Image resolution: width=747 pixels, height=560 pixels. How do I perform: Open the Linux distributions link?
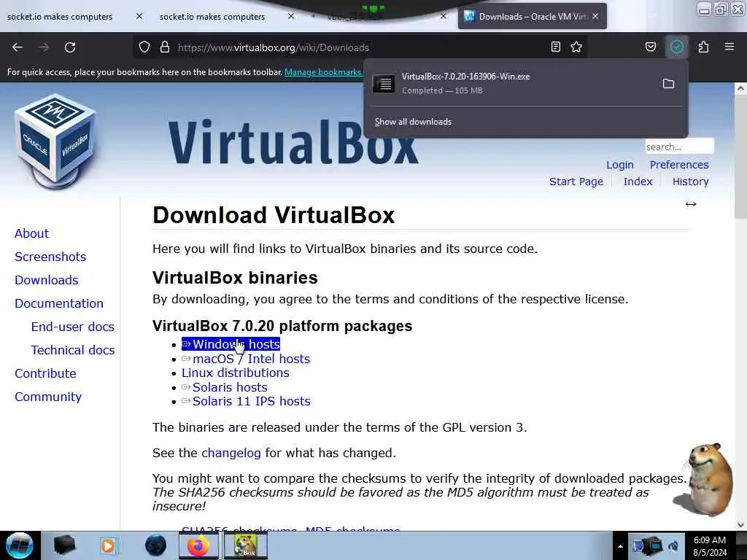pyautogui.click(x=236, y=373)
